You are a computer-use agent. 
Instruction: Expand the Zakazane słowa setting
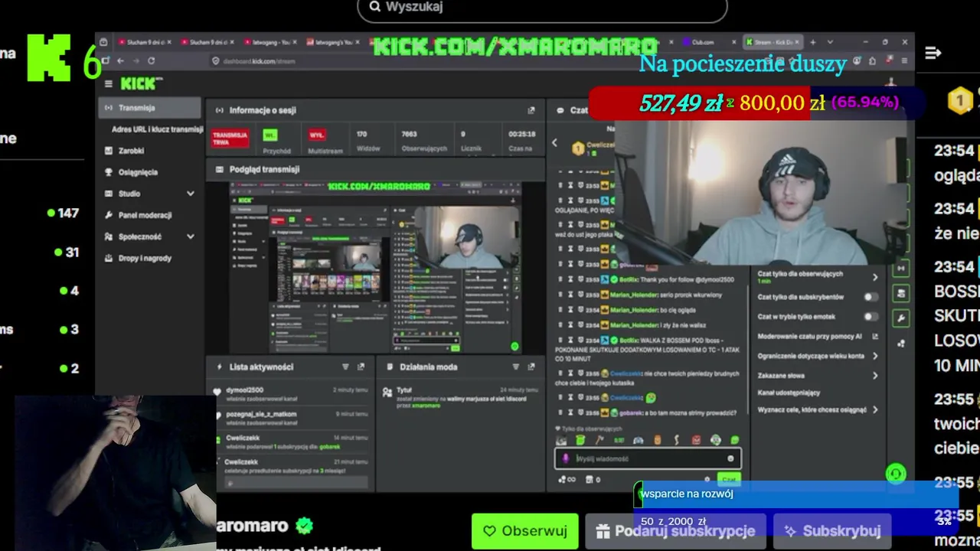click(x=875, y=376)
